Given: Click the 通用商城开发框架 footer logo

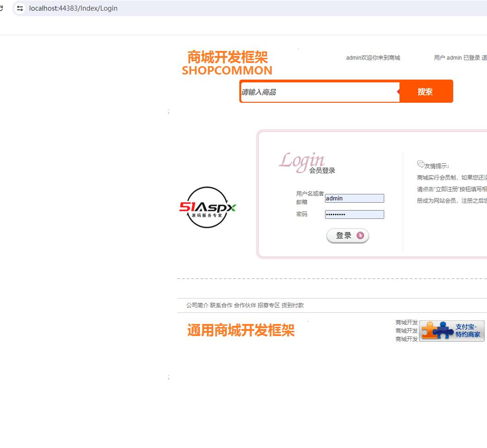Looking at the screenshot, I should tap(241, 330).
